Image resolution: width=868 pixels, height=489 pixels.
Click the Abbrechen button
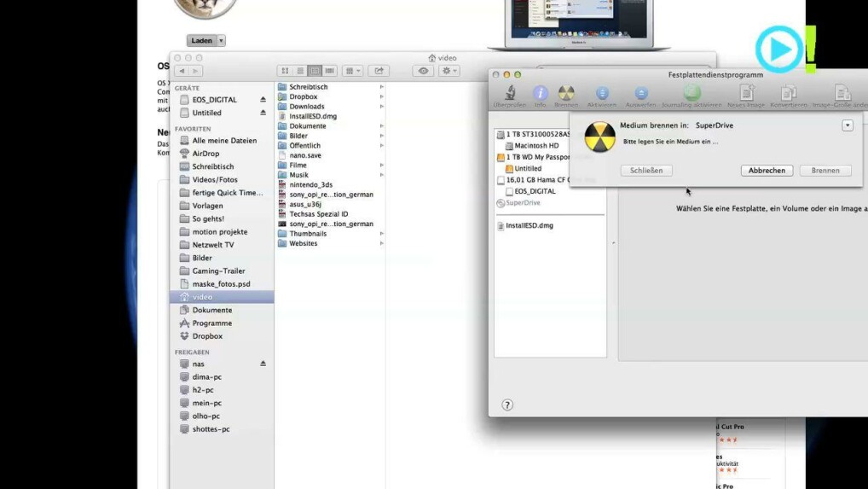click(767, 171)
